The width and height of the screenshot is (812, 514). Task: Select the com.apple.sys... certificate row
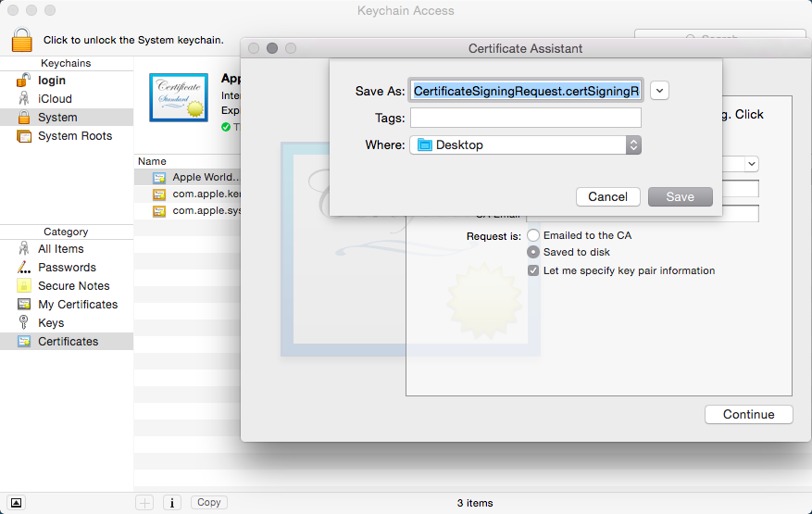click(x=187, y=210)
